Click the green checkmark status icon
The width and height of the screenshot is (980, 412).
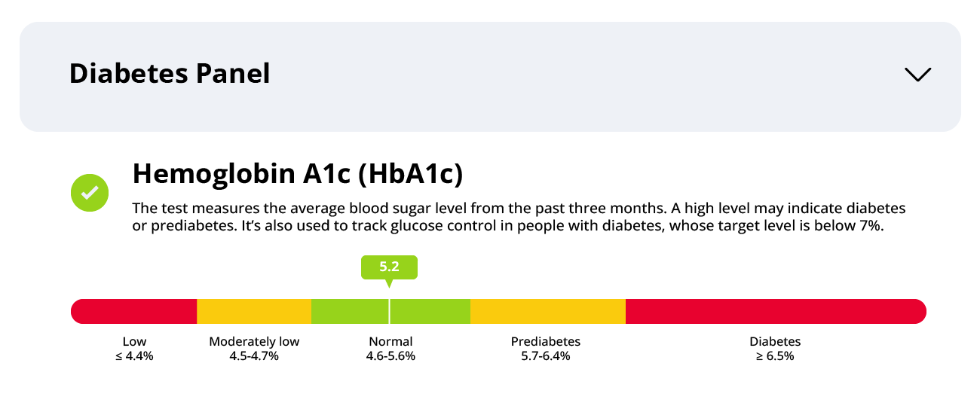[x=90, y=192]
